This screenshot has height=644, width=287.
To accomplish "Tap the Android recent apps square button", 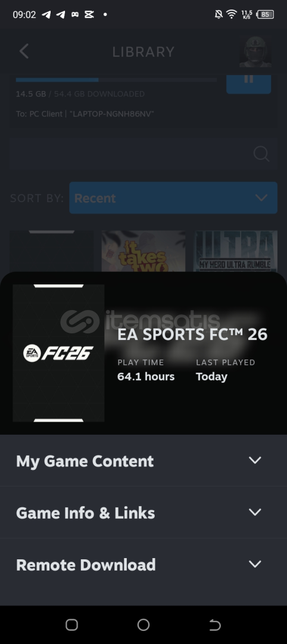I will click(x=71, y=625).
